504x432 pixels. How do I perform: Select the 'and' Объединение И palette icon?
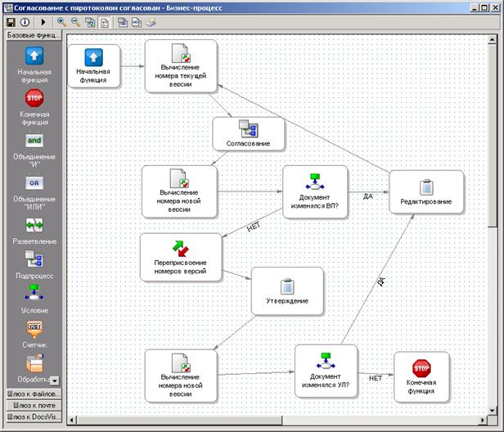(x=34, y=141)
